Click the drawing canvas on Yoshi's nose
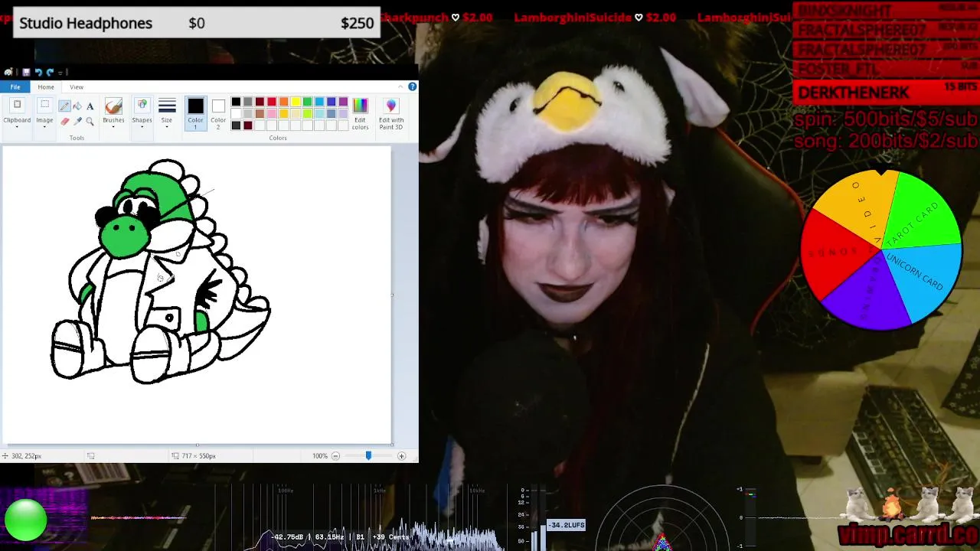This screenshot has height=551, width=980. pyautogui.click(x=125, y=236)
